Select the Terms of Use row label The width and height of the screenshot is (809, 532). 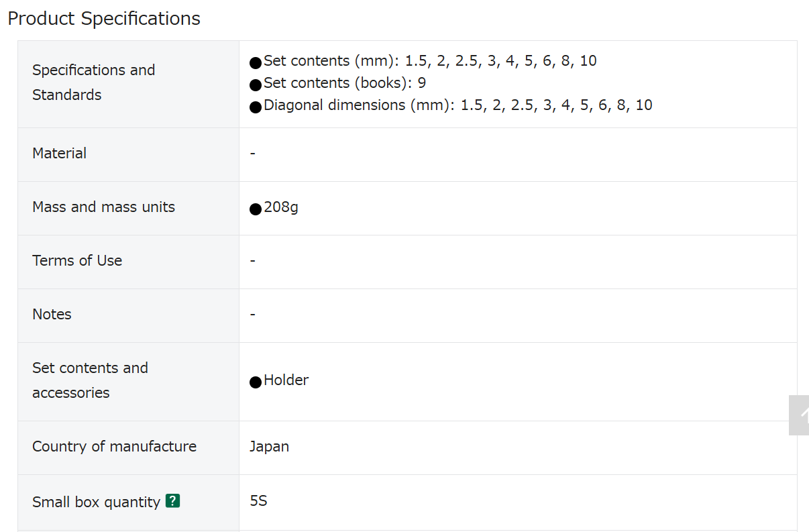pyautogui.click(x=77, y=260)
